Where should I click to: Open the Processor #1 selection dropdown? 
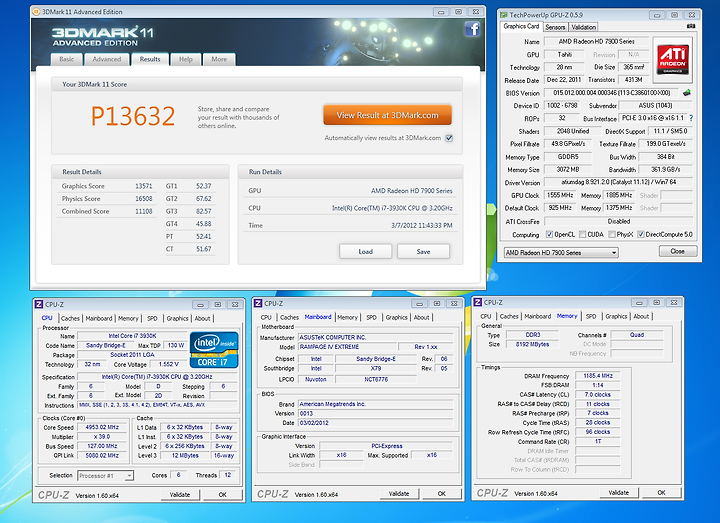[106, 476]
